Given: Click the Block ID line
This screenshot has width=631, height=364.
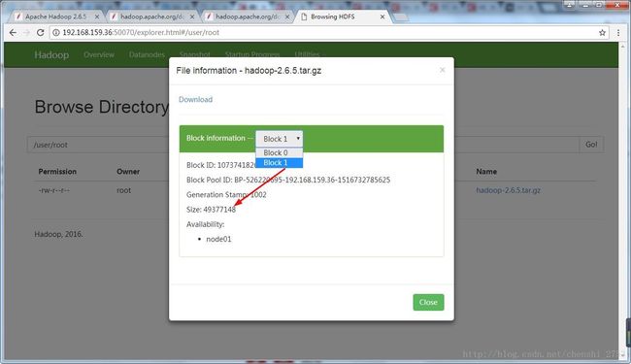Looking at the screenshot, I should coord(221,165).
